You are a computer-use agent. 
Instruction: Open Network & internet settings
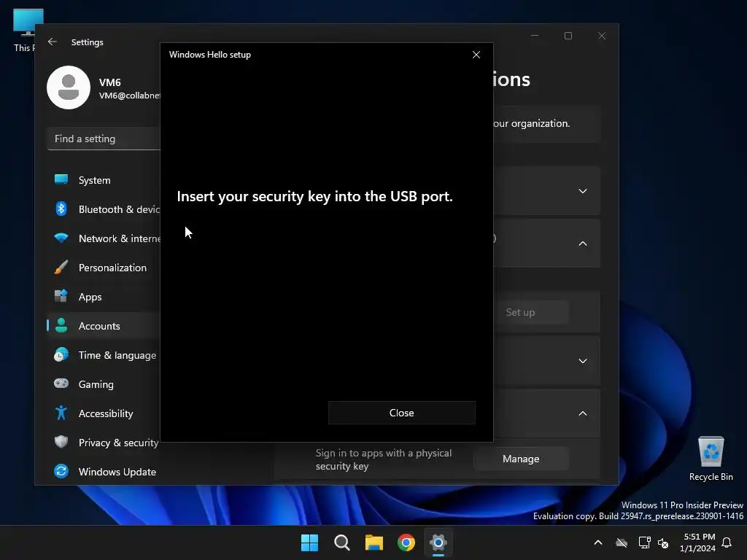click(x=104, y=238)
